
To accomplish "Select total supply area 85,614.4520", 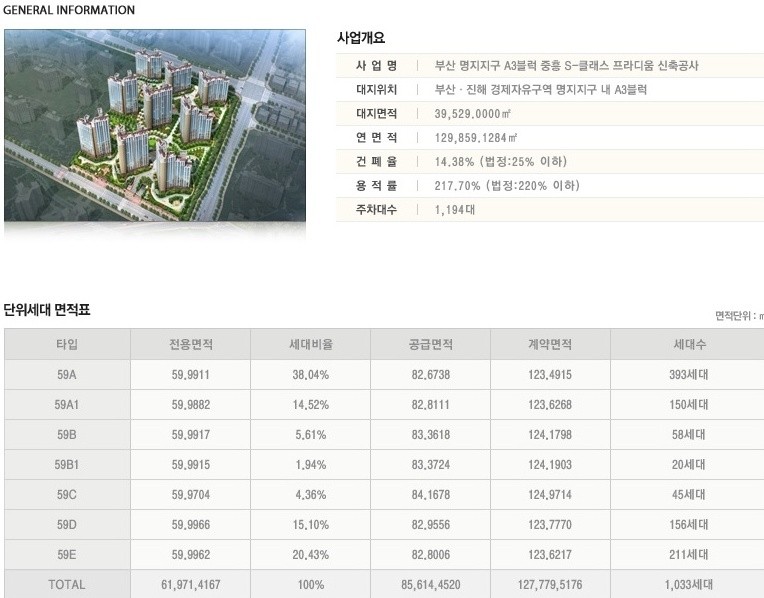I will (x=431, y=584).
